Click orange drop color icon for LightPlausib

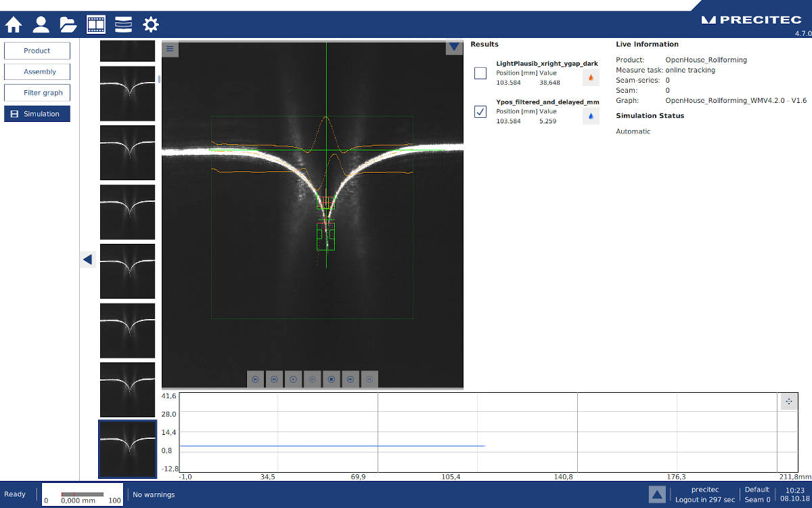click(x=591, y=77)
